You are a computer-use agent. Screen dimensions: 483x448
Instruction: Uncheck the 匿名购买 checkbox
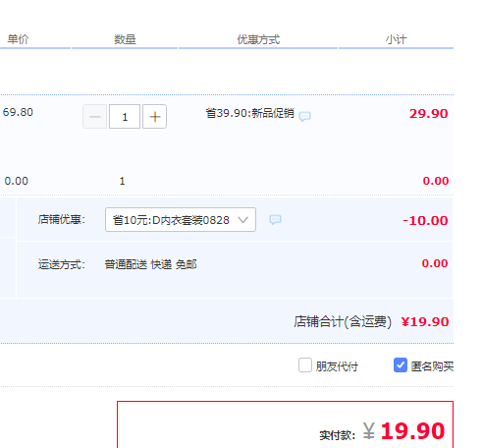401,365
